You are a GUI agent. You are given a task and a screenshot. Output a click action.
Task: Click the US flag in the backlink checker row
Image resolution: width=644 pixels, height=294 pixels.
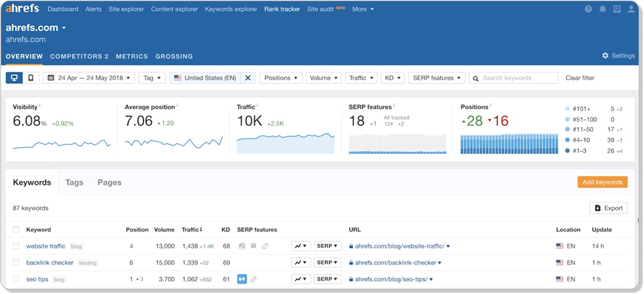pos(560,263)
